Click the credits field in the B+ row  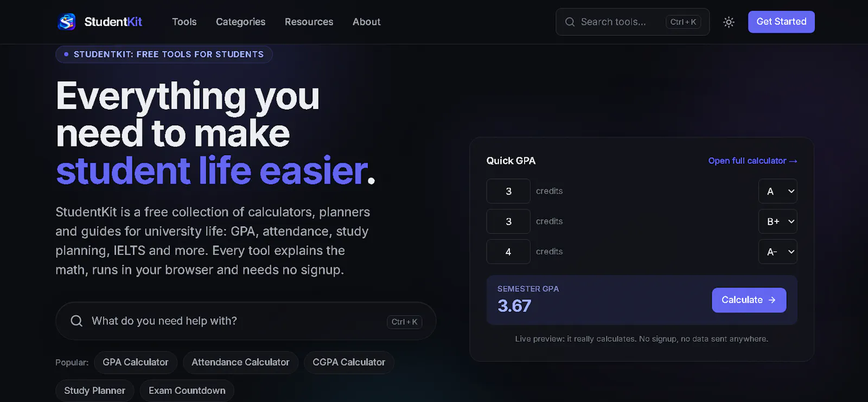click(x=508, y=221)
